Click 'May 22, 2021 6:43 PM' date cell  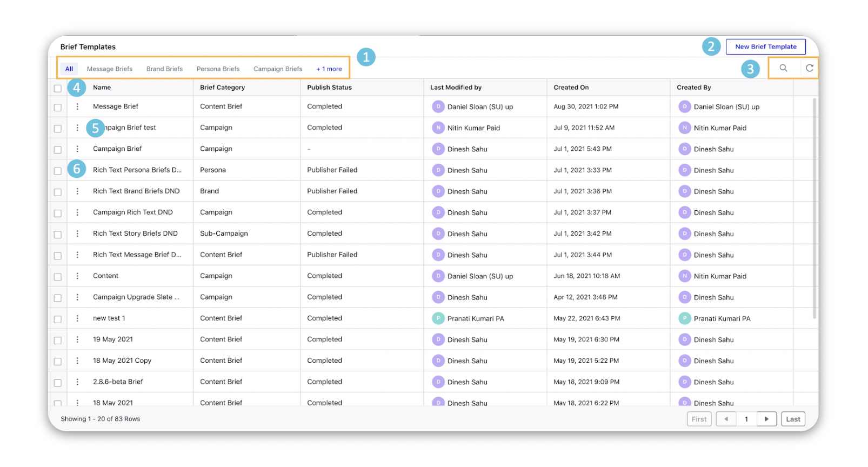(587, 318)
